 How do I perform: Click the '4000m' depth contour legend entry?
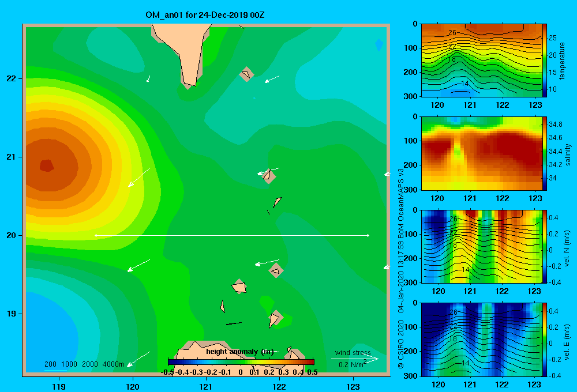113,364
